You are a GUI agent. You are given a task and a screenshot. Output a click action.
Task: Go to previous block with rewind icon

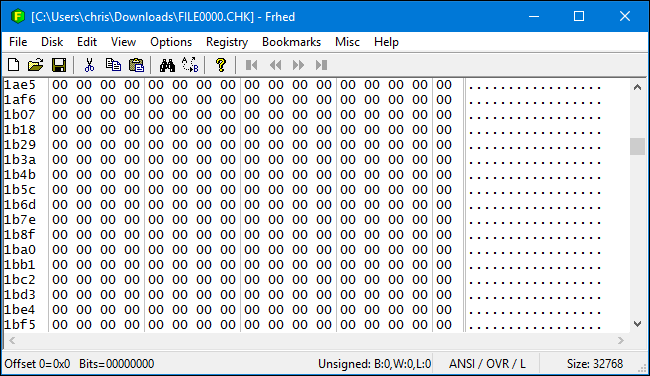coord(275,65)
